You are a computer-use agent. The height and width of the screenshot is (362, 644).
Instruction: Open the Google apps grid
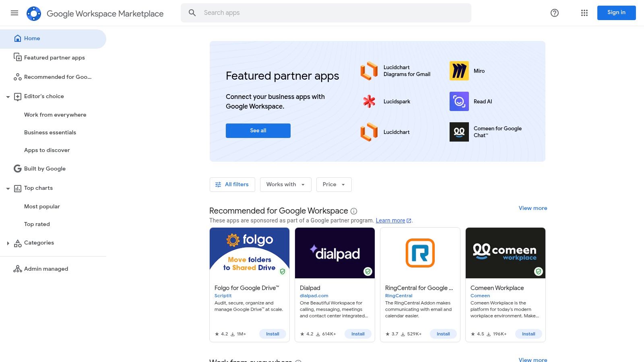(x=584, y=13)
